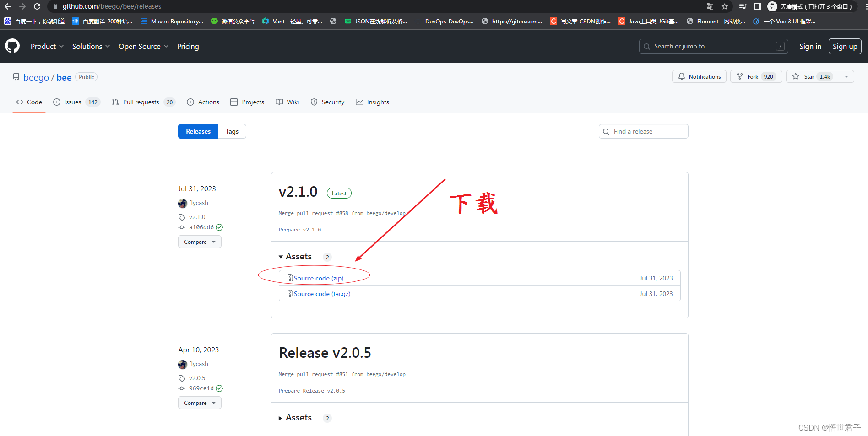
Task: Open the Actions tab
Action: tap(203, 102)
